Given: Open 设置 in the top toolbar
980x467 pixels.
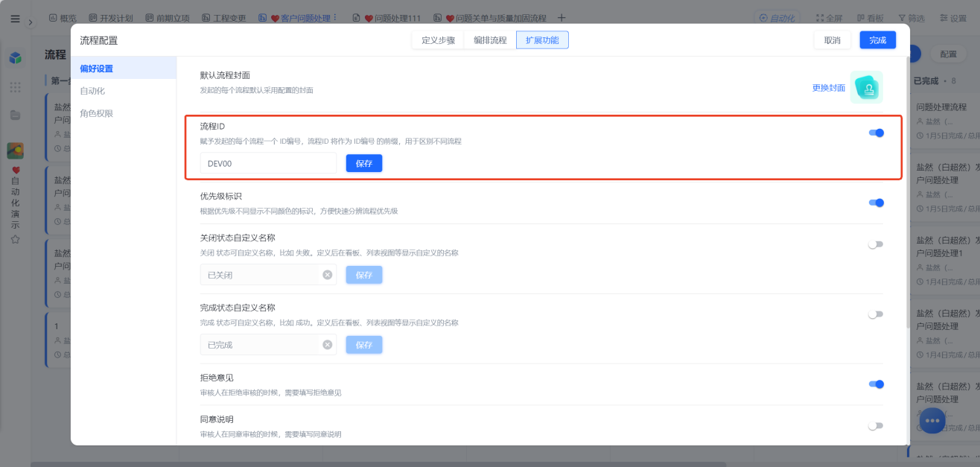Looking at the screenshot, I should (953, 18).
